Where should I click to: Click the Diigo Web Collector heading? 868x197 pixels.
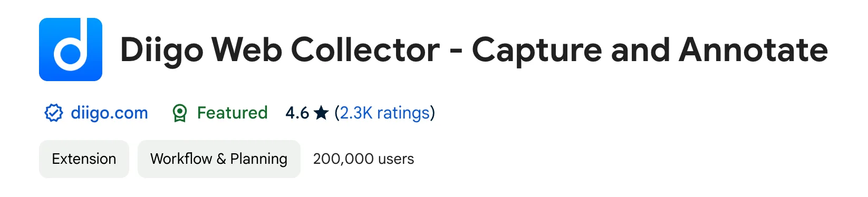[x=474, y=50]
